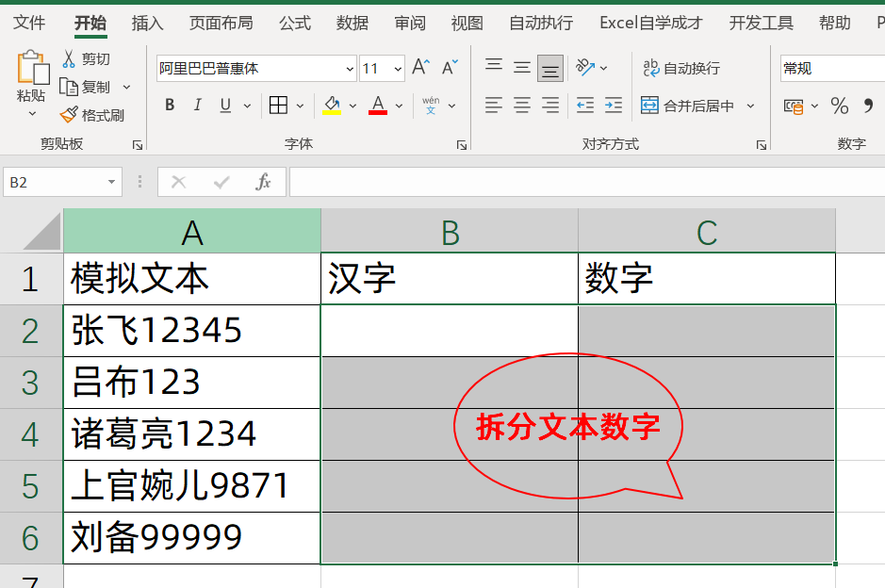Click 自动换行 wrap text button

point(681,68)
